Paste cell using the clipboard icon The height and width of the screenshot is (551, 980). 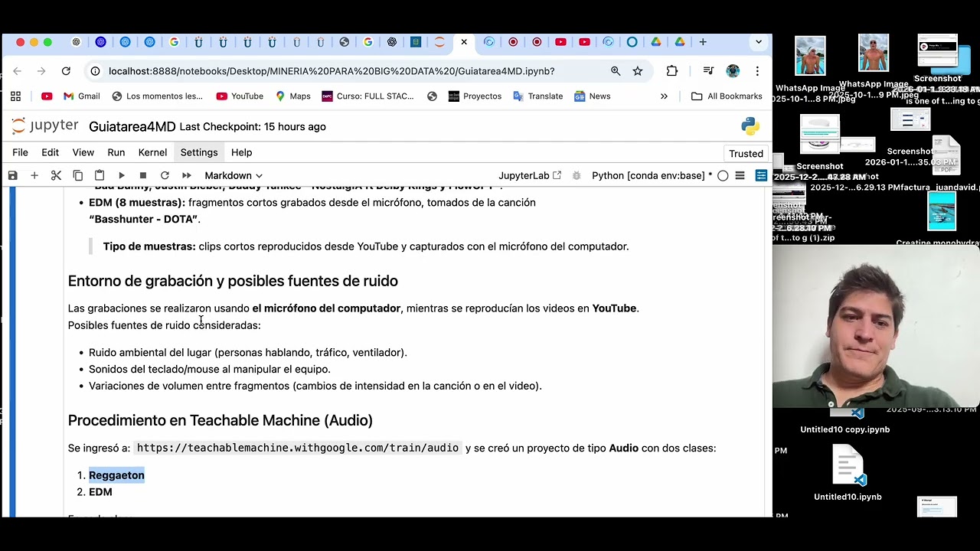pos(100,175)
